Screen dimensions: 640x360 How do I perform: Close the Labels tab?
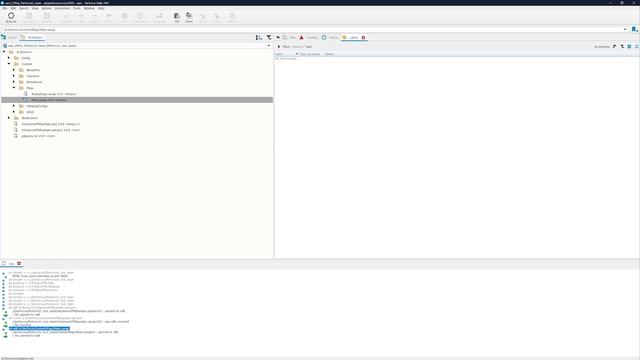tap(363, 38)
